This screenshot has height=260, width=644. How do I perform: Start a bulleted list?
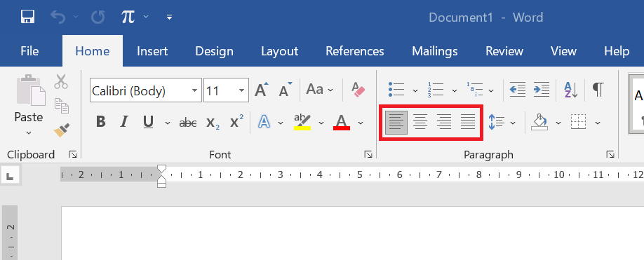[396, 89]
